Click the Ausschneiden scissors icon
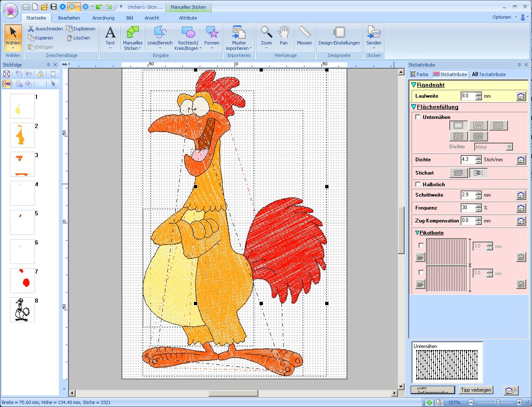 click(x=31, y=29)
